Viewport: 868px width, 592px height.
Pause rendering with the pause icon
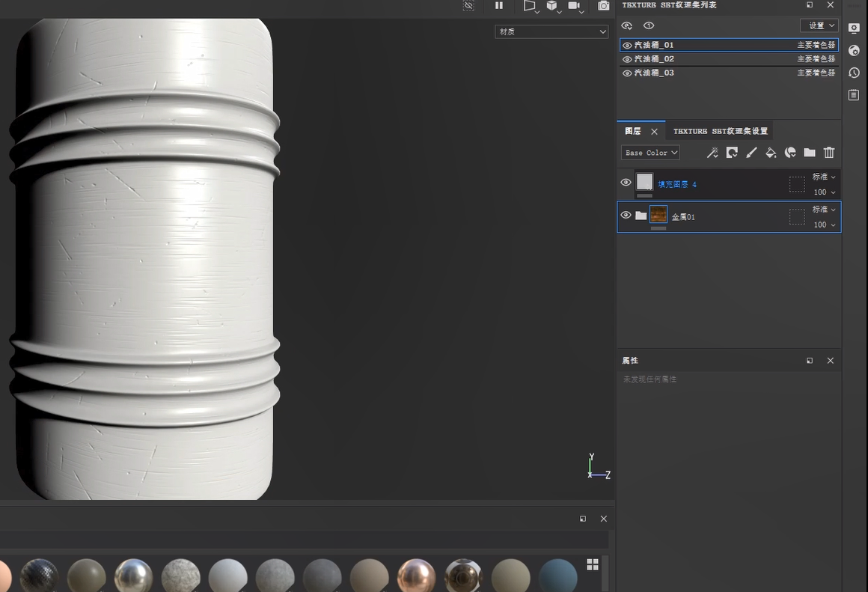(x=499, y=6)
